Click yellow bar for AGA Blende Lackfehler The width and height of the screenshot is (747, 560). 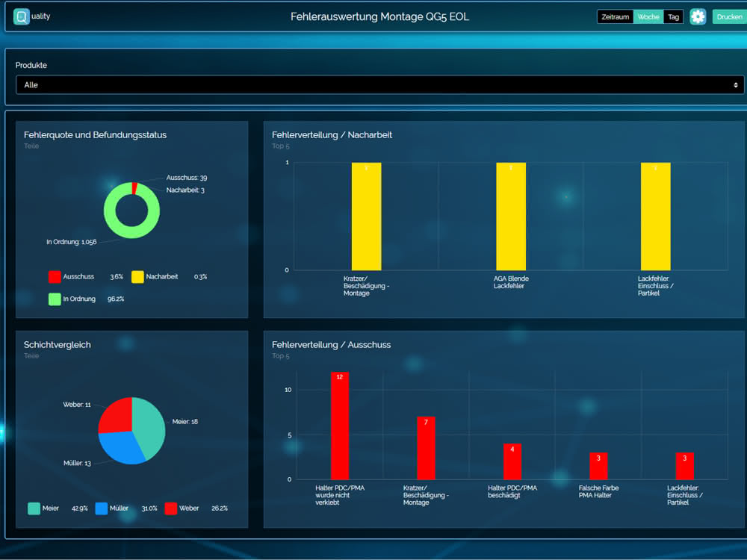511,217
